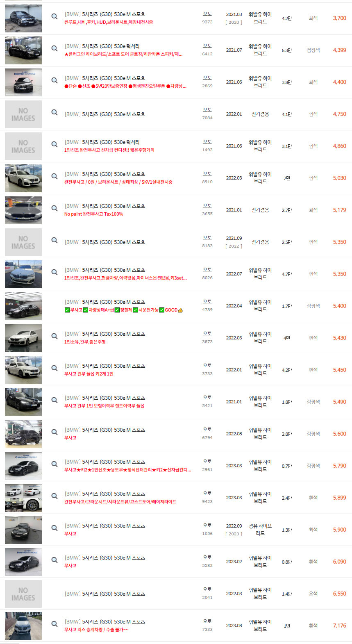This screenshot has height=644, width=352.
Task: Click the magnifier icon beside the 5,450 car
Action: (x=54, y=368)
